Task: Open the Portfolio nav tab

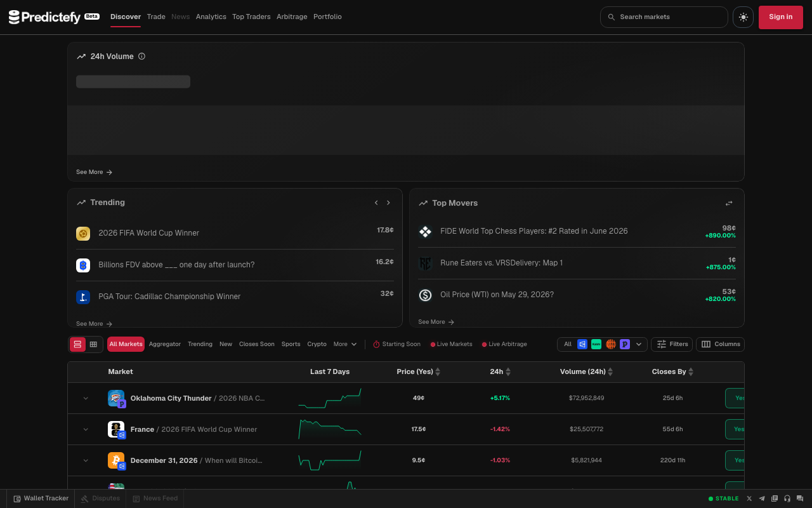Action: 327,17
